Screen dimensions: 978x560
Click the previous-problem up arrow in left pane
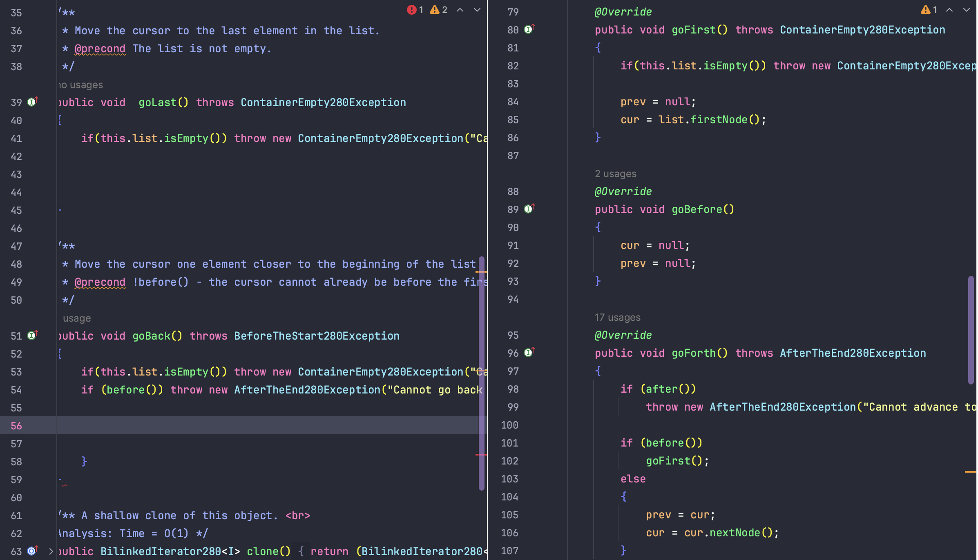(x=460, y=10)
